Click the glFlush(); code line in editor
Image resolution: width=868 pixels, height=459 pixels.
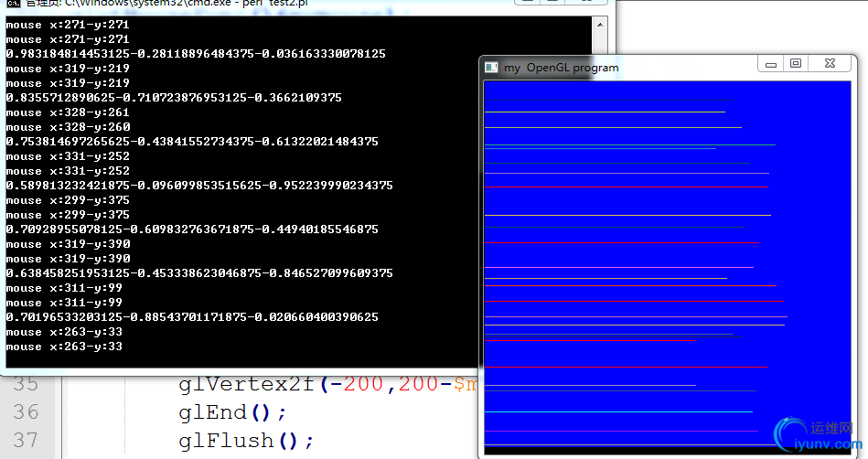pyautogui.click(x=246, y=442)
